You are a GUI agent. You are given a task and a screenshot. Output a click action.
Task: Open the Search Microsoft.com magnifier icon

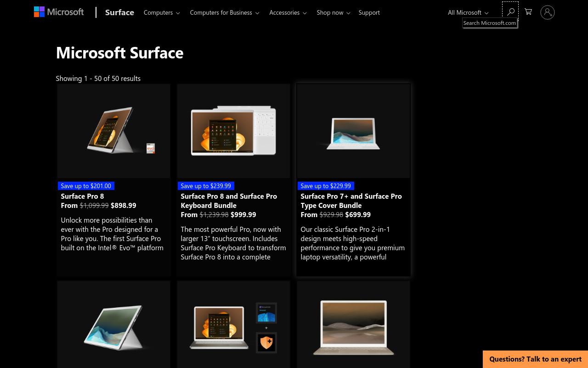pos(510,12)
